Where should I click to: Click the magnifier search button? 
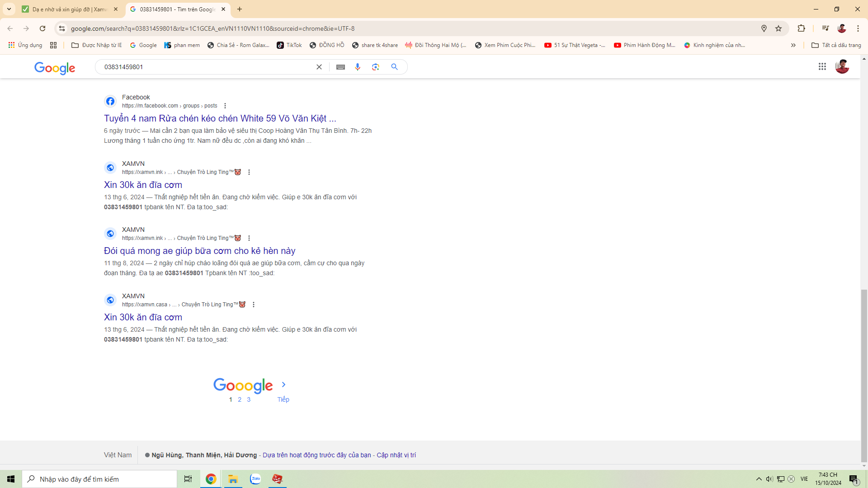[395, 67]
